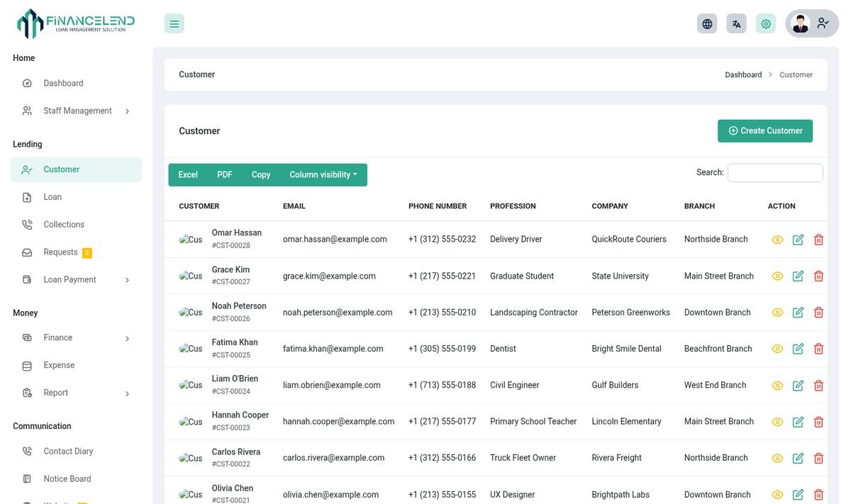Toggle the sidebar hamburger menu button
This screenshot has width=851, height=504.
coord(174,23)
